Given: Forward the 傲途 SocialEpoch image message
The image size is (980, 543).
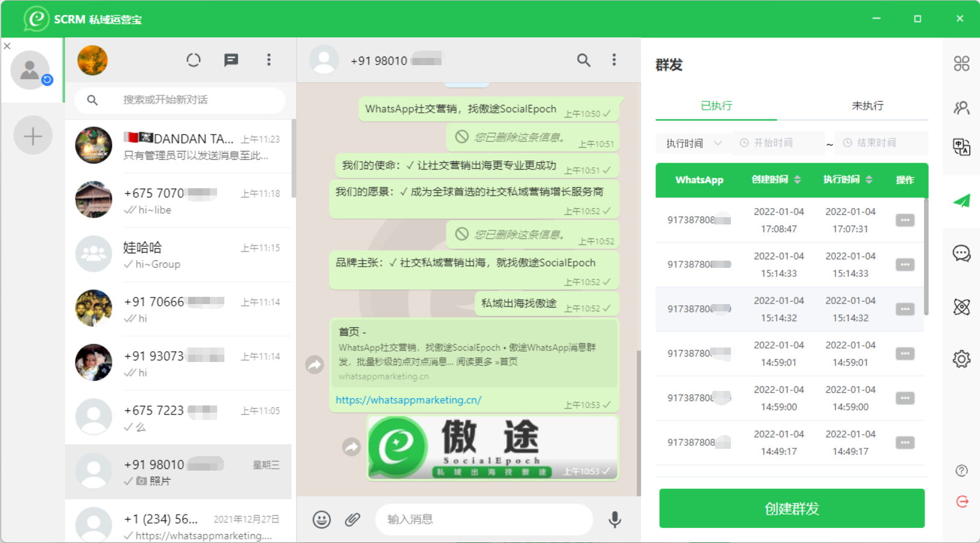Looking at the screenshot, I should (x=351, y=446).
